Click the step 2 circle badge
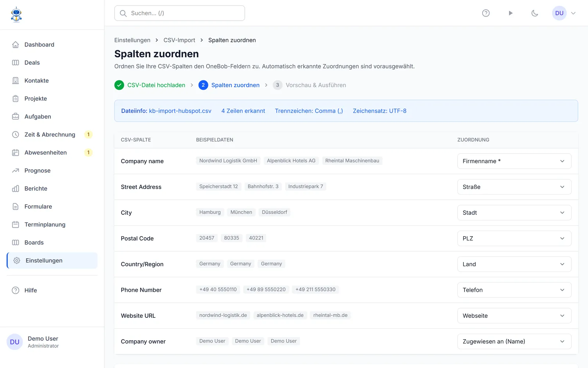The width and height of the screenshot is (588, 368). tap(203, 85)
